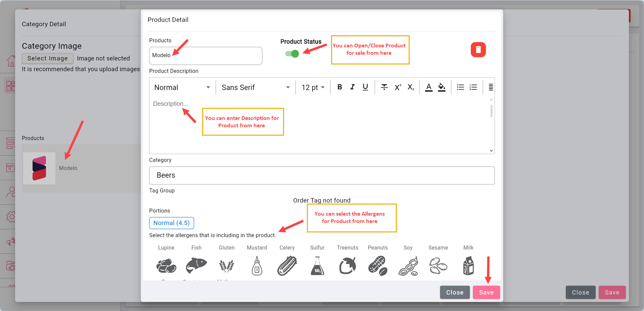Save the Product Detail changes
The height and width of the screenshot is (311, 644).
tap(486, 292)
